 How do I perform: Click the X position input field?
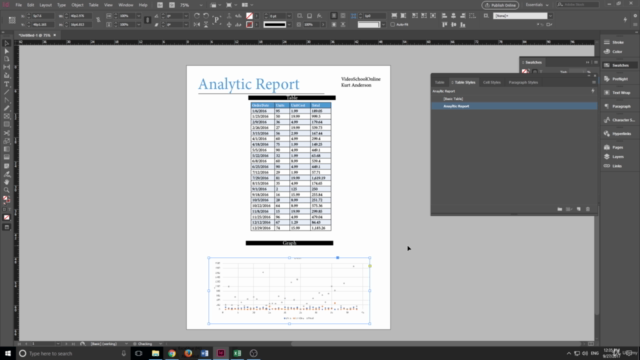pyautogui.click(x=42, y=16)
